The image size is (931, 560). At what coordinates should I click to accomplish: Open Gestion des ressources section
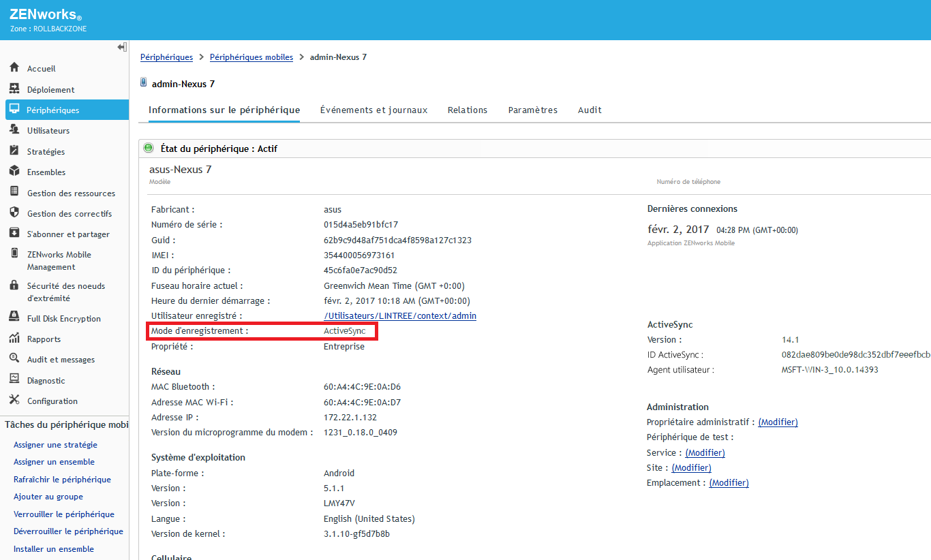pyautogui.click(x=72, y=193)
